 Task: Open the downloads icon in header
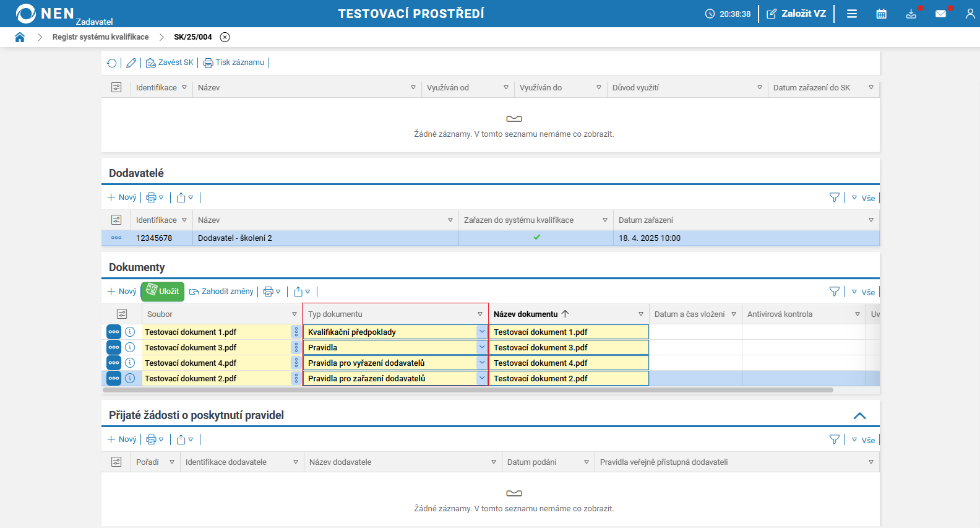pyautogui.click(x=911, y=14)
